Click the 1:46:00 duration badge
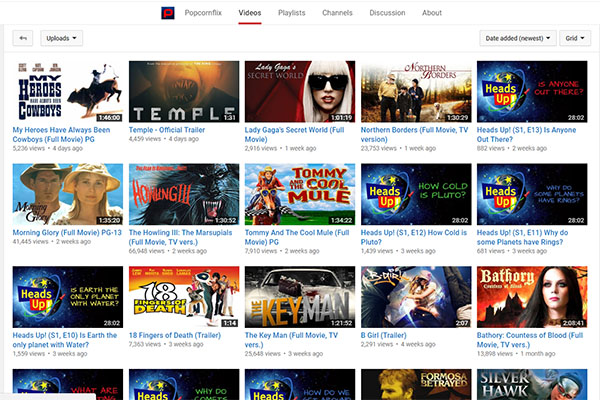Viewport: 600px width, 400px height. (x=109, y=118)
